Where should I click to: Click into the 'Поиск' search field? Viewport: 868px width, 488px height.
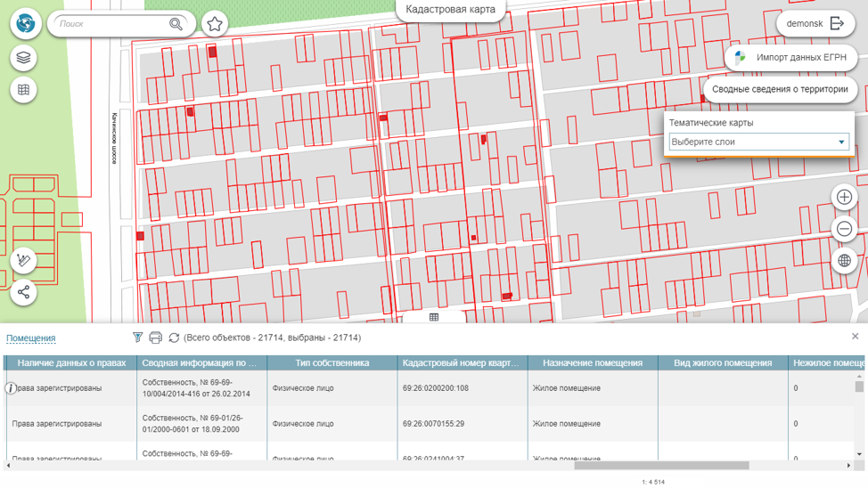[x=111, y=24]
